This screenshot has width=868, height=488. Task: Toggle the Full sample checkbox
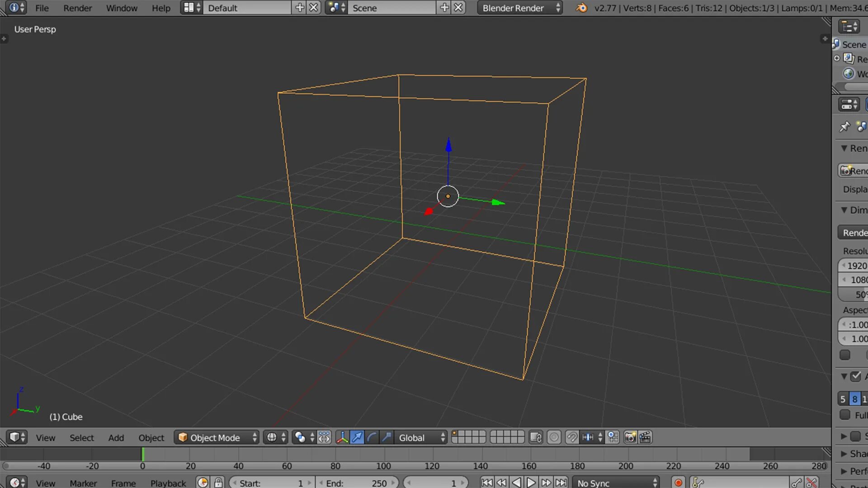click(x=844, y=415)
